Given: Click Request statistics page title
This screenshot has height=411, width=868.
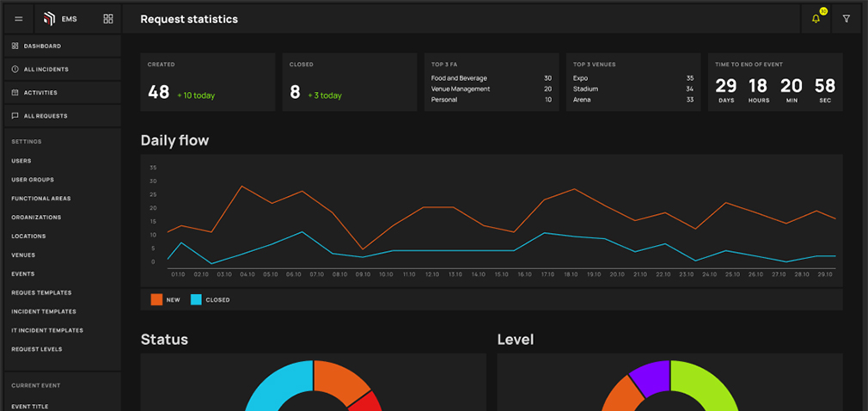Looking at the screenshot, I should 189,19.
